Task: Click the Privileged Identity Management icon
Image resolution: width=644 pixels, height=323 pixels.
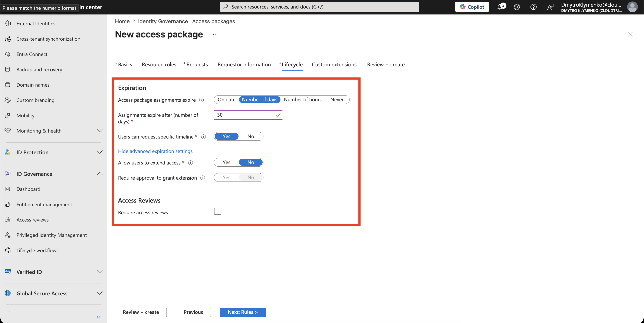Action: click(8, 235)
